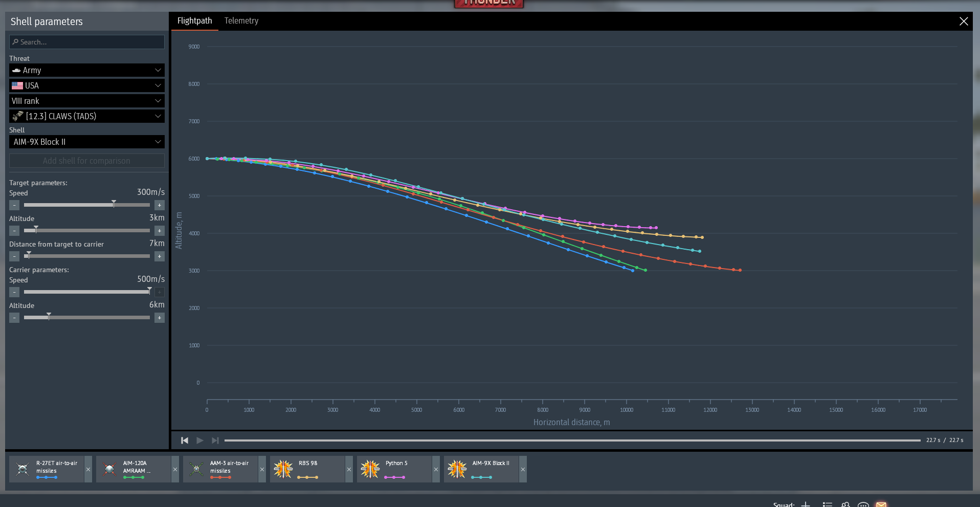The width and height of the screenshot is (980, 507).
Task: Jump playback to the start
Action: click(185, 440)
